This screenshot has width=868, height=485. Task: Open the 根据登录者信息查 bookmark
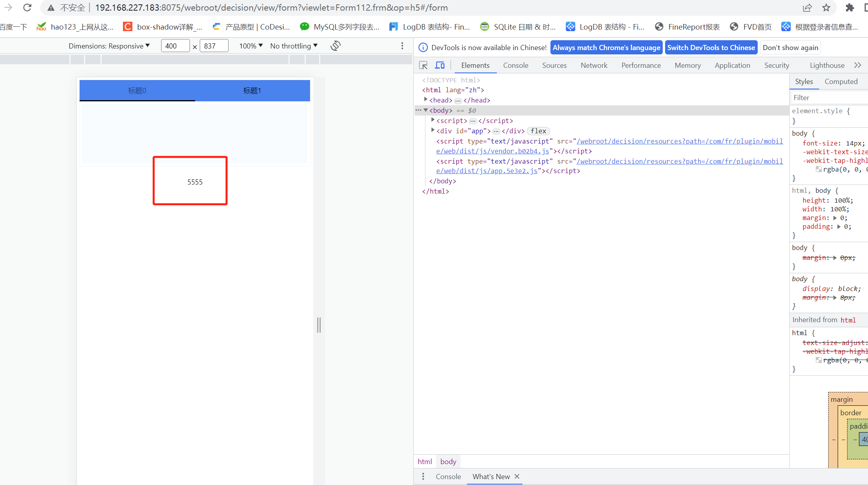pos(820,26)
